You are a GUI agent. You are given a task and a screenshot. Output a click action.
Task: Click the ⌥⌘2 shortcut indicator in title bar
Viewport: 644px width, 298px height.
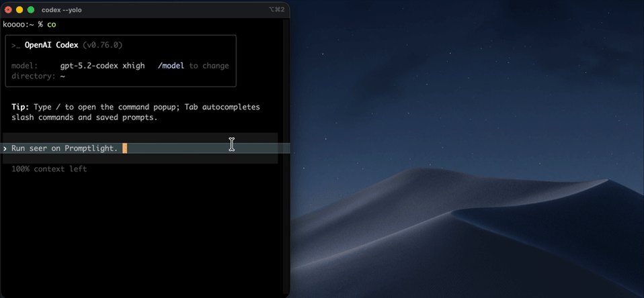click(x=276, y=9)
